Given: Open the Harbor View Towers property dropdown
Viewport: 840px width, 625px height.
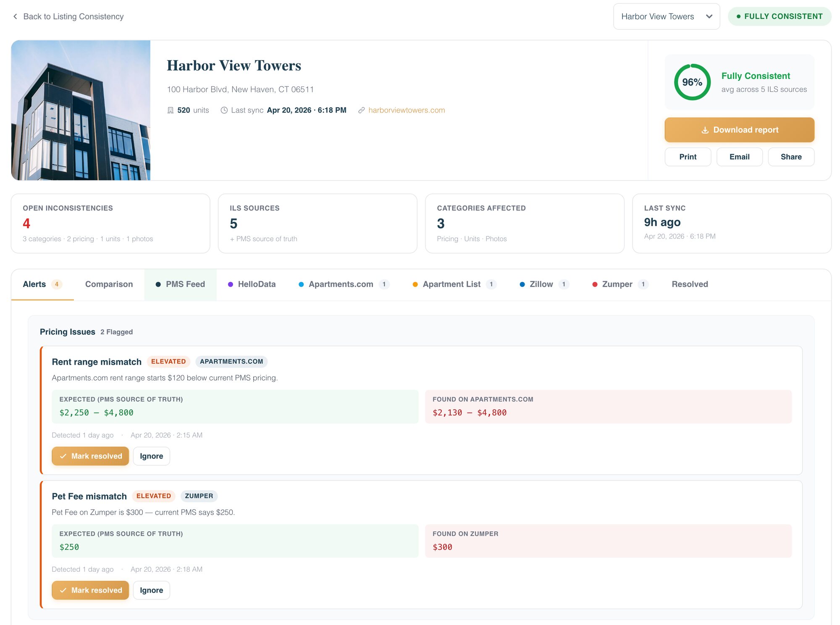Looking at the screenshot, I should [x=667, y=16].
